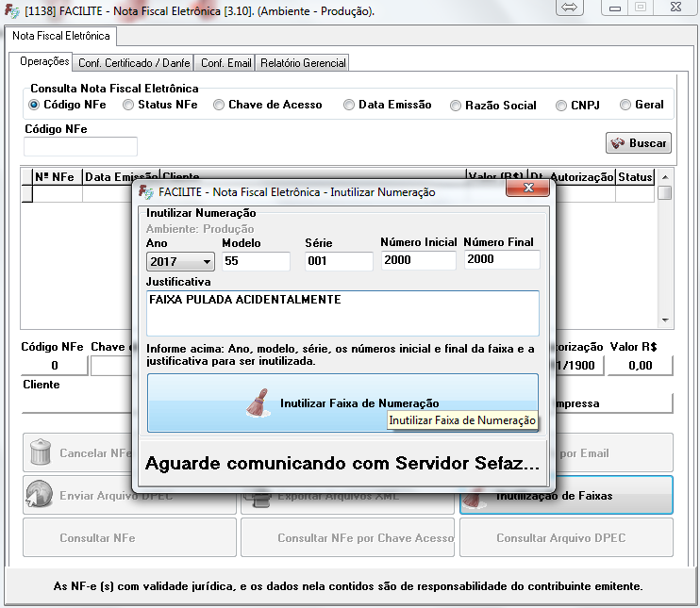Image resolution: width=700 pixels, height=608 pixels.
Task: Click the binoculars icon on the Buscar button
Action: point(619,143)
